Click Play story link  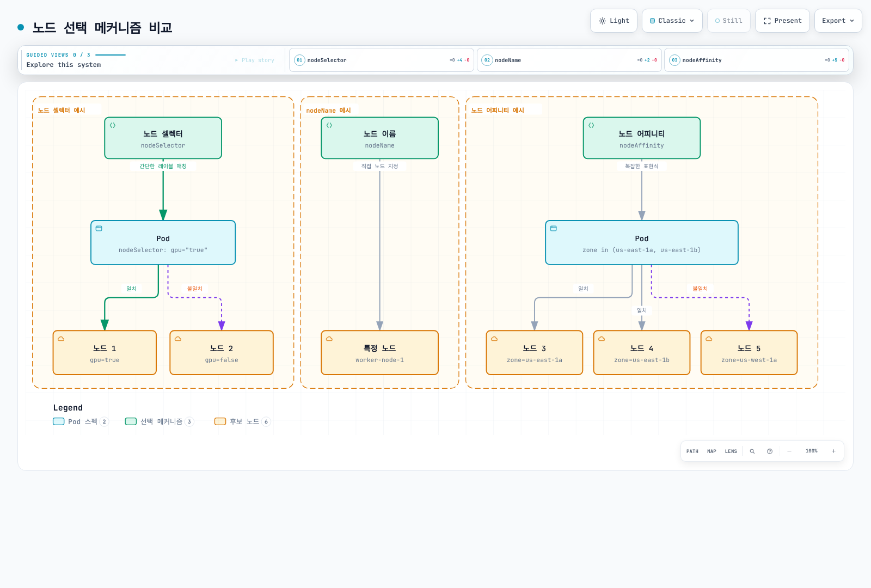click(x=255, y=60)
